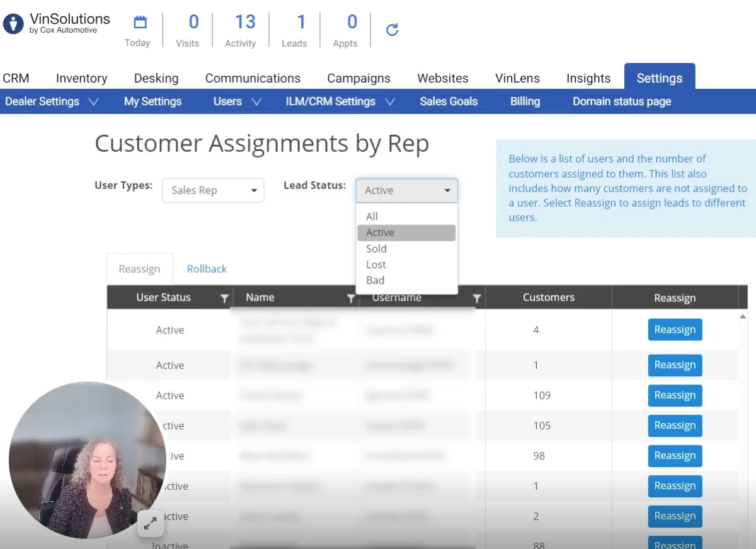Click the refresh counters icon
756x549 pixels.
click(392, 30)
